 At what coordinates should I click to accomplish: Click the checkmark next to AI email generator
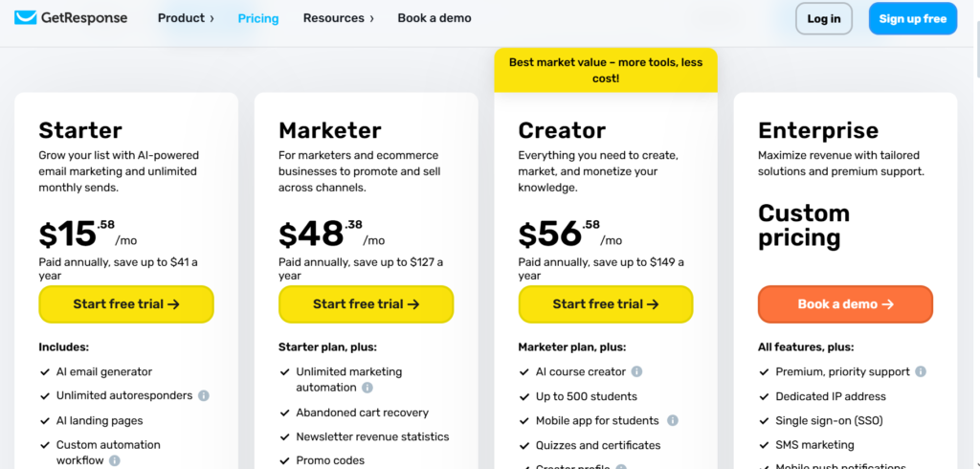point(45,372)
